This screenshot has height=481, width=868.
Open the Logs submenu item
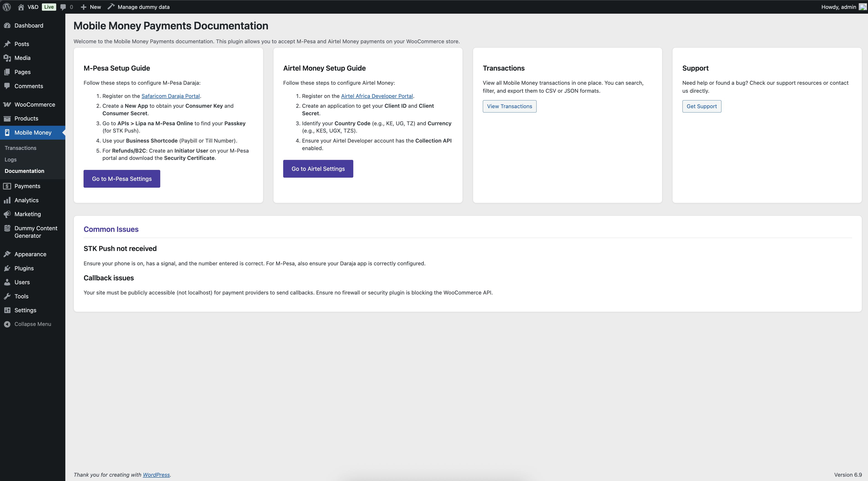pyautogui.click(x=10, y=159)
